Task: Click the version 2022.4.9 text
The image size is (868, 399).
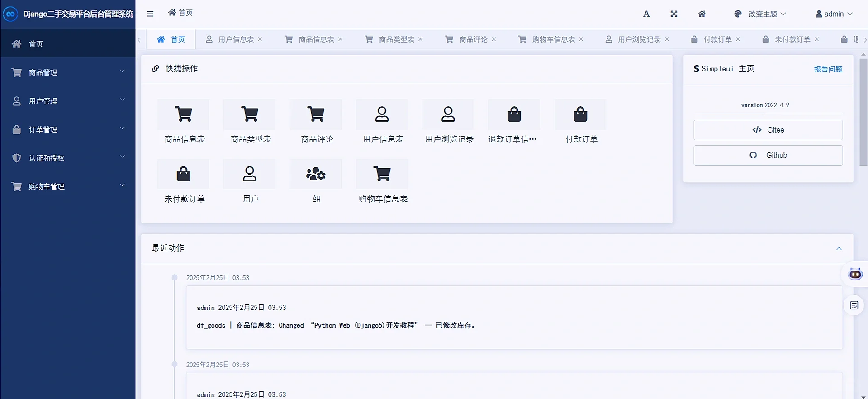Action: 765,105
